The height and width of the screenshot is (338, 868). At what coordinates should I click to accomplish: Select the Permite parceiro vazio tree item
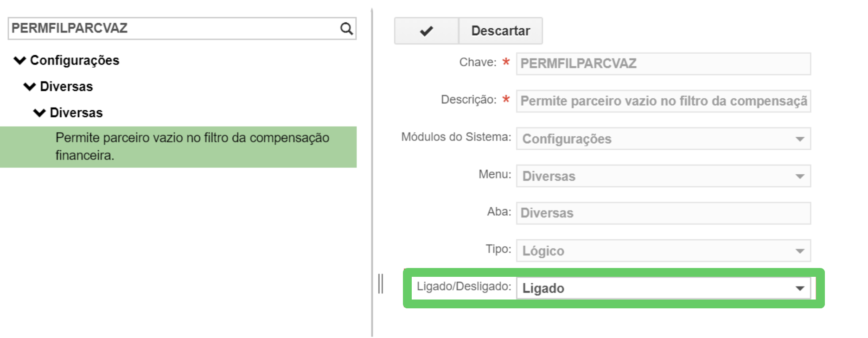pyautogui.click(x=192, y=147)
